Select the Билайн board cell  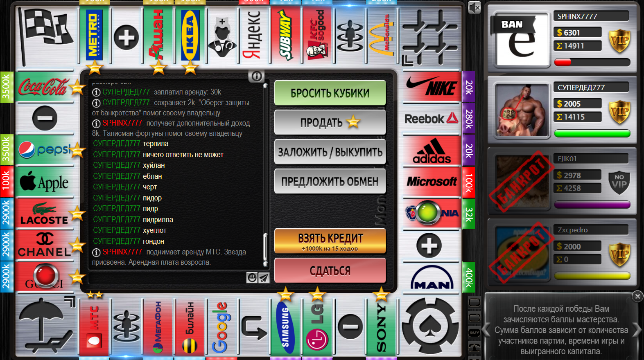(190, 326)
